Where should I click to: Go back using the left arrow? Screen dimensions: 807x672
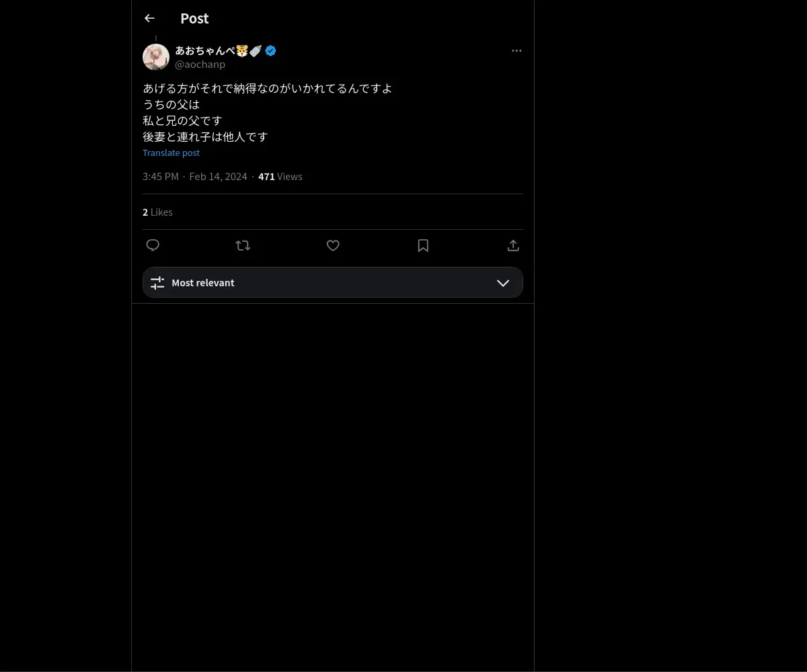(149, 18)
